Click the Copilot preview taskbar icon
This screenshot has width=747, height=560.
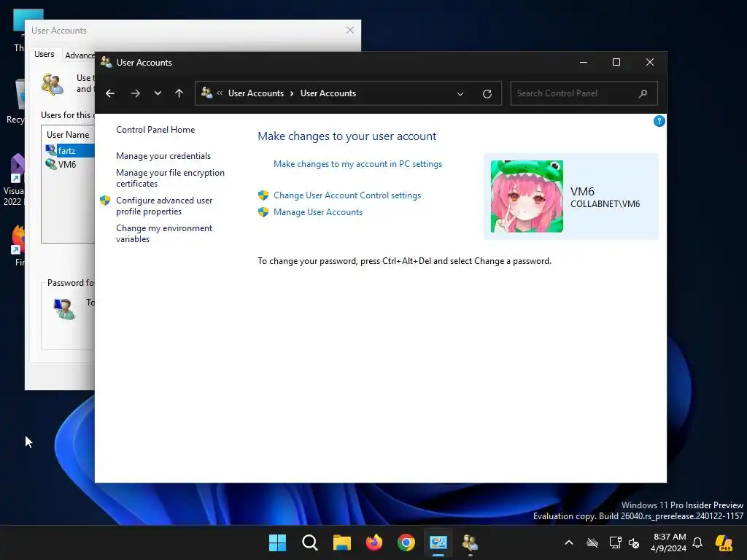724,542
